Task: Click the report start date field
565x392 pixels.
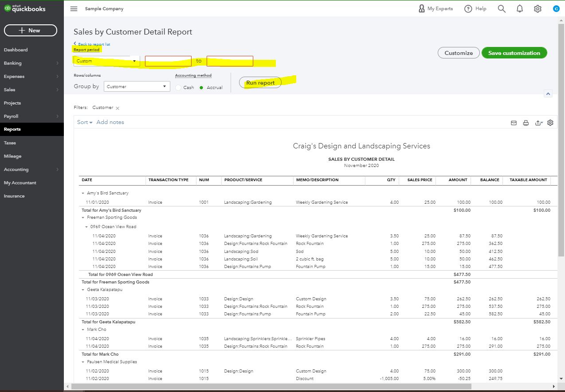Action: (168, 61)
